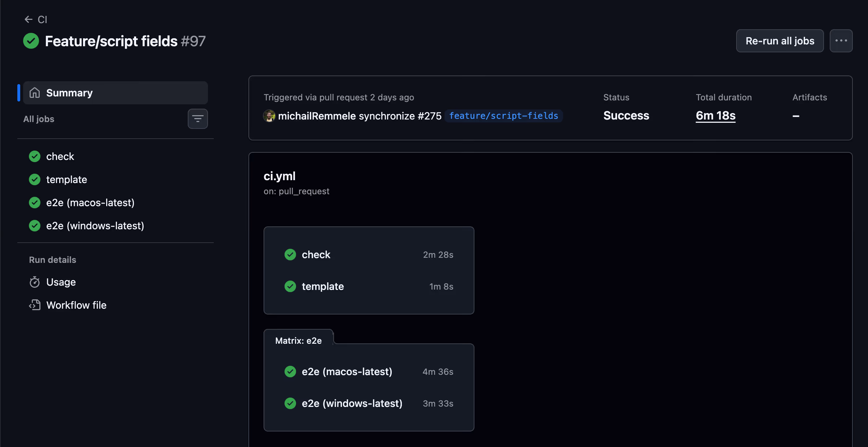Click the status icon of the graph's template job
868x447 pixels.
(290, 286)
